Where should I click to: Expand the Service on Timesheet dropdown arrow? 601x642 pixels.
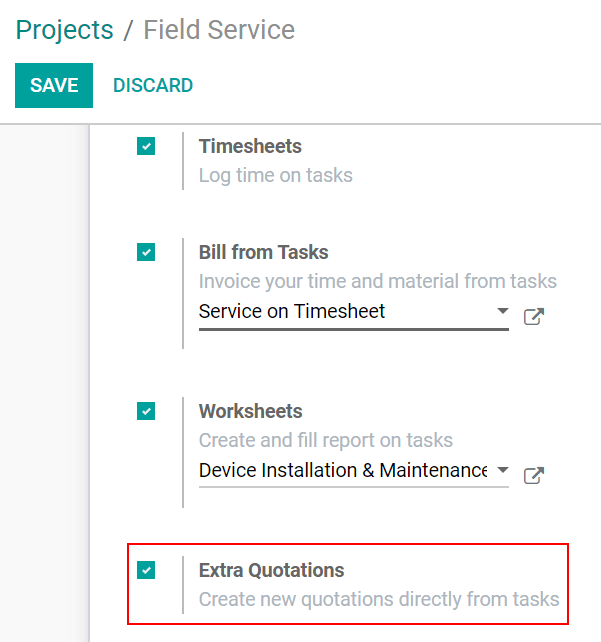pos(502,311)
